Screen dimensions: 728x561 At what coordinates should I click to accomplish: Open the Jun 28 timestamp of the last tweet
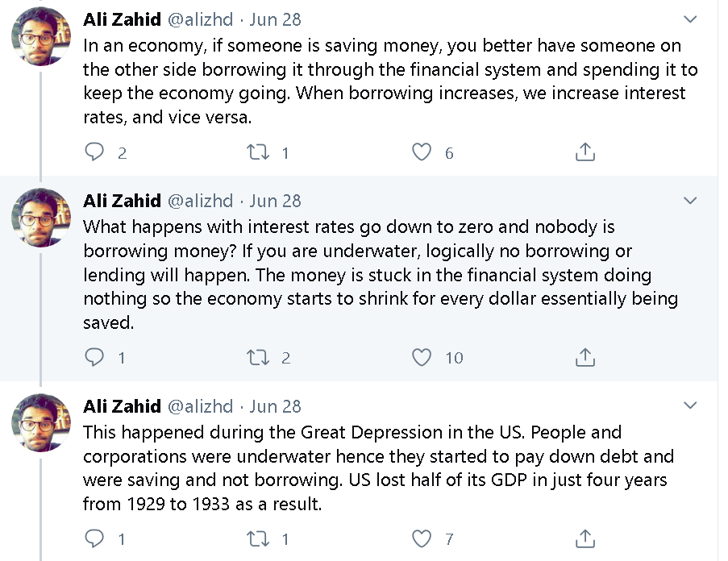point(276,406)
